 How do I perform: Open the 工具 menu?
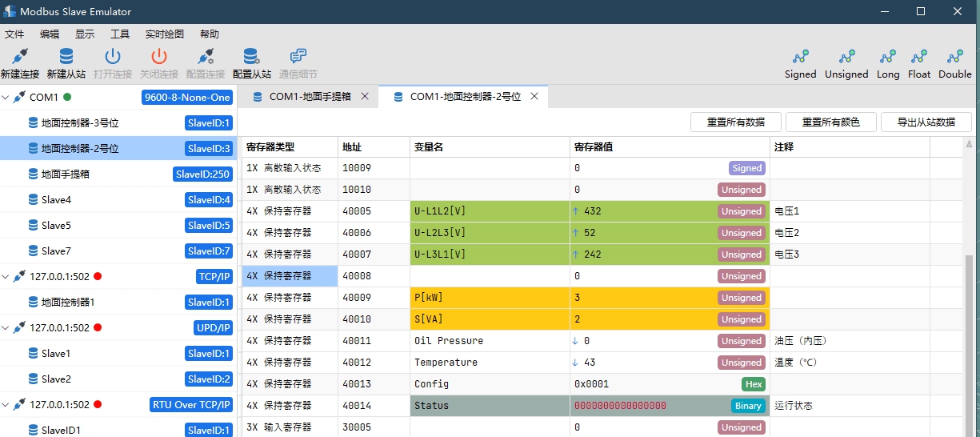click(120, 34)
